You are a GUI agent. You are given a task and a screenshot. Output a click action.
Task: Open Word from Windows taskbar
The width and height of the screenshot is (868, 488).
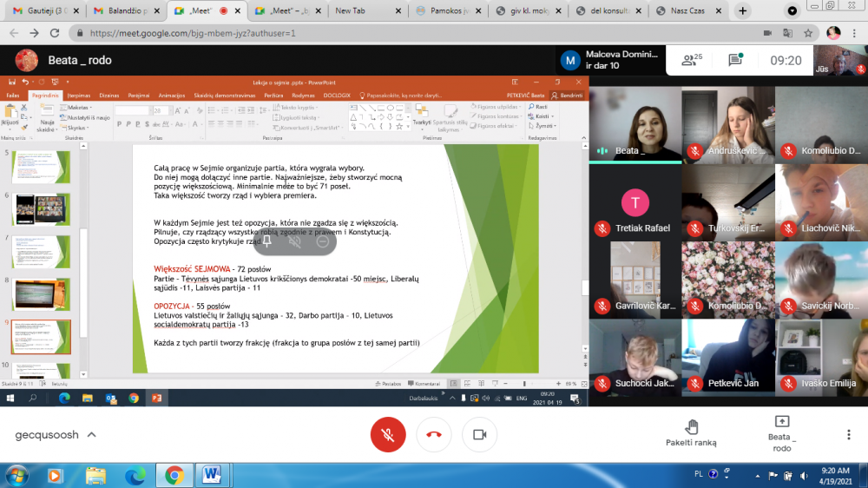[x=211, y=475]
